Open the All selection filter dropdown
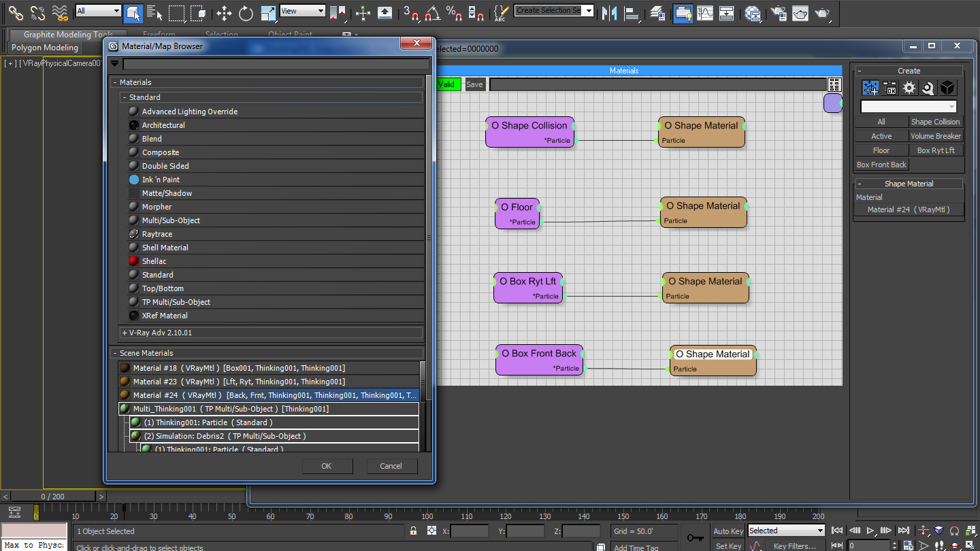The width and height of the screenshot is (980, 551). point(98,11)
